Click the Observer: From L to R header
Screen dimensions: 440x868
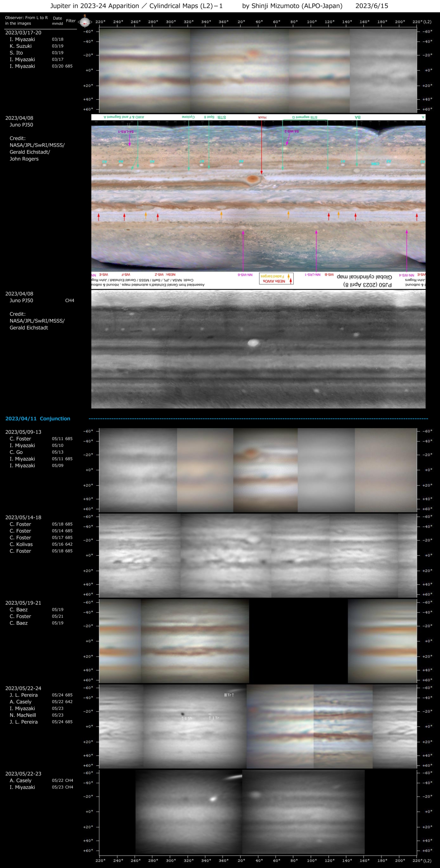point(26,20)
